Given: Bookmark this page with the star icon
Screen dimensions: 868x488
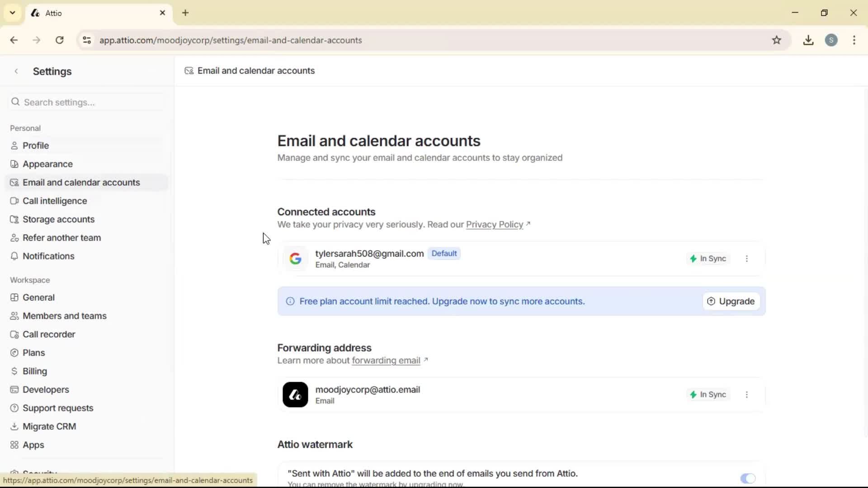Looking at the screenshot, I should [x=777, y=40].
